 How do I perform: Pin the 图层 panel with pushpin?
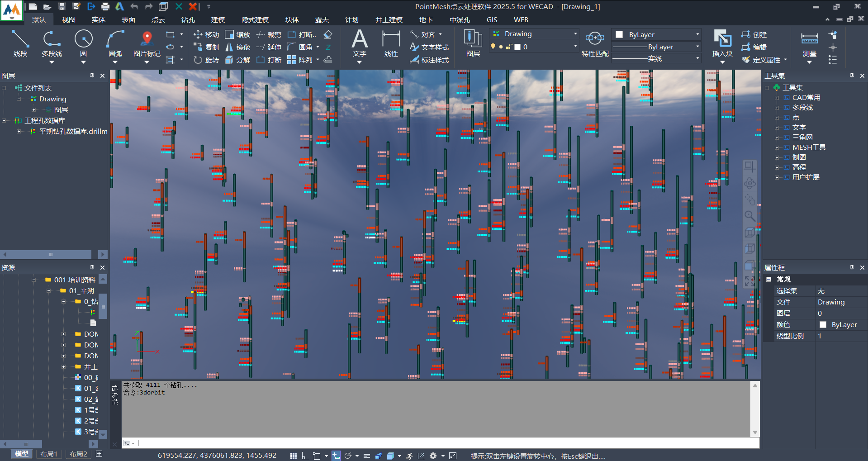coord(92,76)
